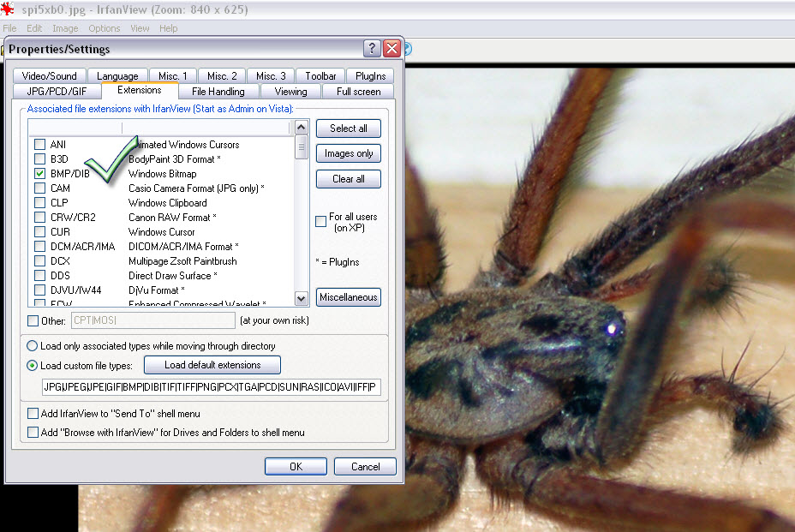Tick the "For all users (on XP)" checkbox
Viewport: 795px width, 532px height.
pyautogui.click(x=320, y=222)
